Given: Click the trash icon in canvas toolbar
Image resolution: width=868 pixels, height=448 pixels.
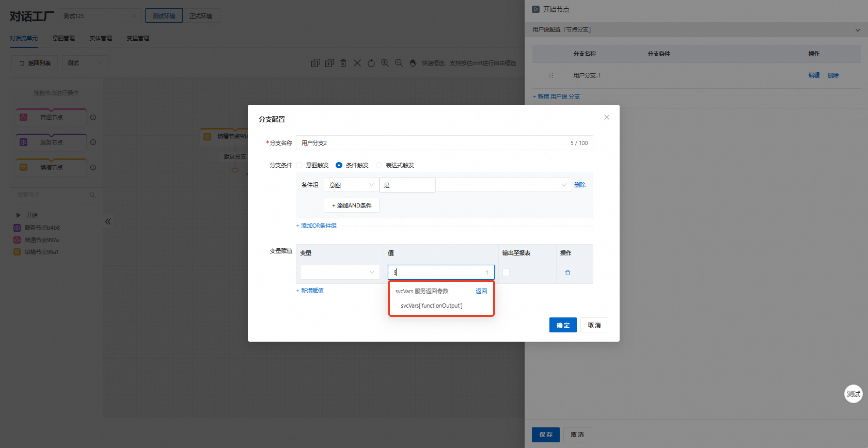Looking at the screenshot, I should click(x=343, y=63).
